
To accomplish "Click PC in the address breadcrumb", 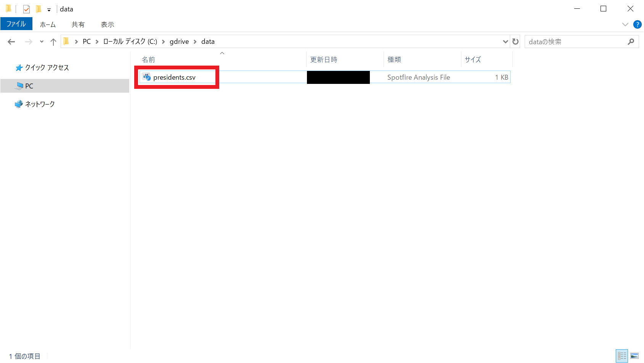I will (x=87, y=42).
